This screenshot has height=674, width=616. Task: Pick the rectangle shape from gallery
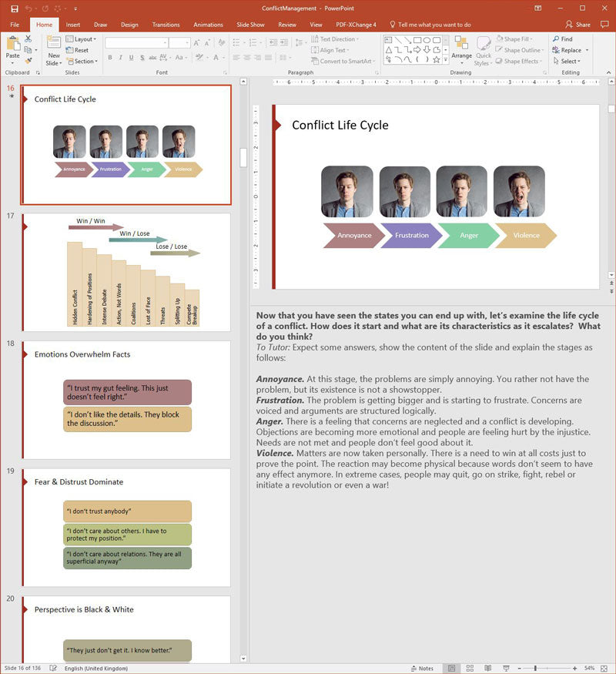point(417,40)
